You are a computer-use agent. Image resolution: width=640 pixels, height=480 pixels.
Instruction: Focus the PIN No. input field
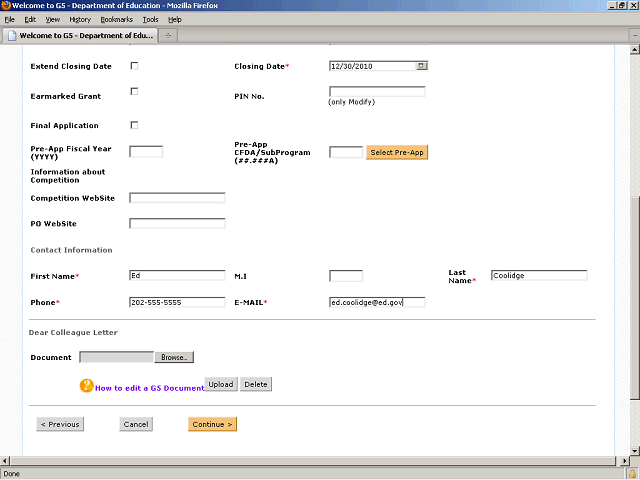(377, 91)
